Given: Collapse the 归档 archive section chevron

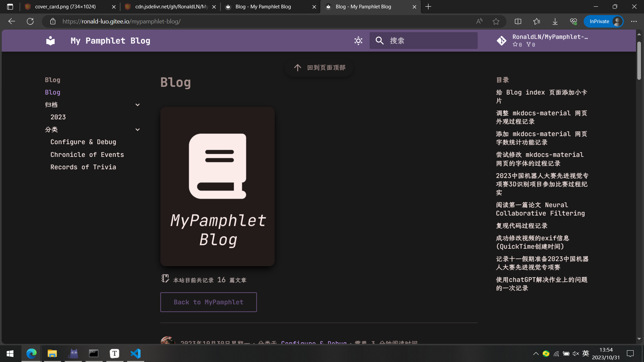Looking at the screenshot, I should tap(138, 105).
